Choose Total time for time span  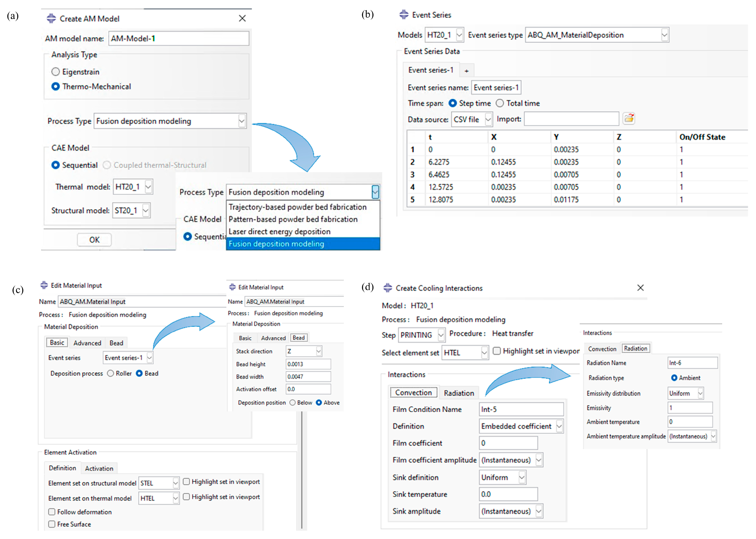(499, 103)
